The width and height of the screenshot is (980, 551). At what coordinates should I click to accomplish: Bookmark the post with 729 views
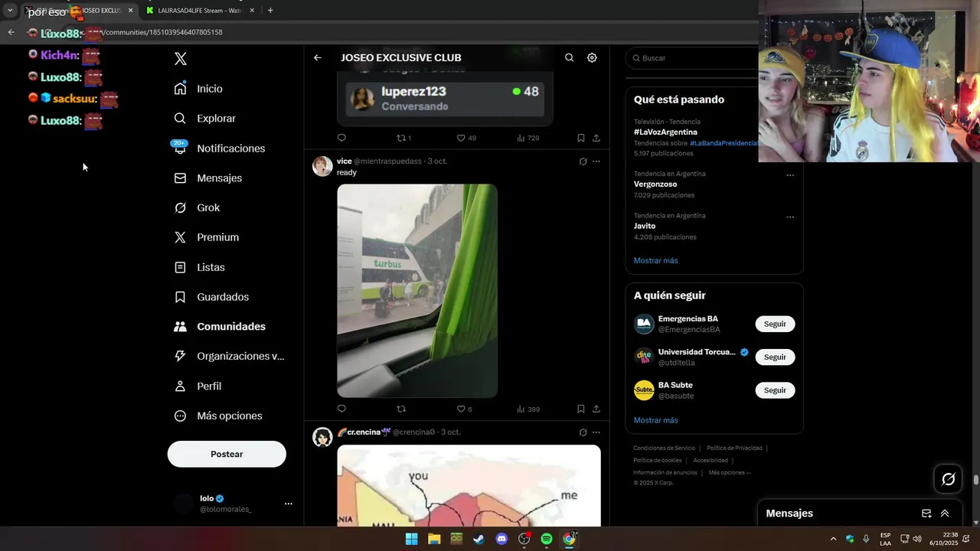(580, 138)
